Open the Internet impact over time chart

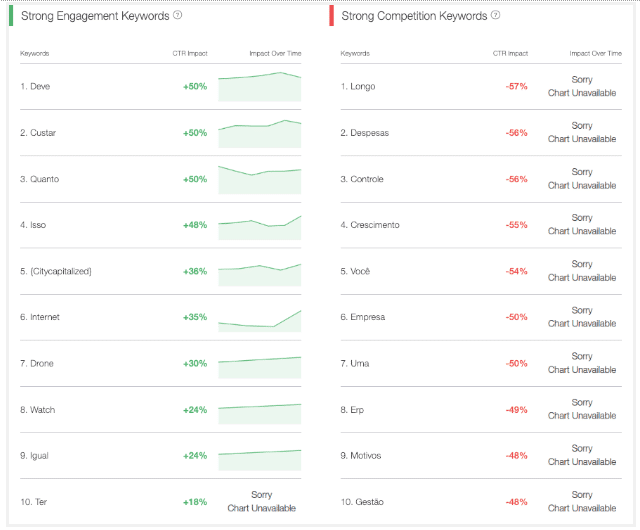[x=260, y=321]
